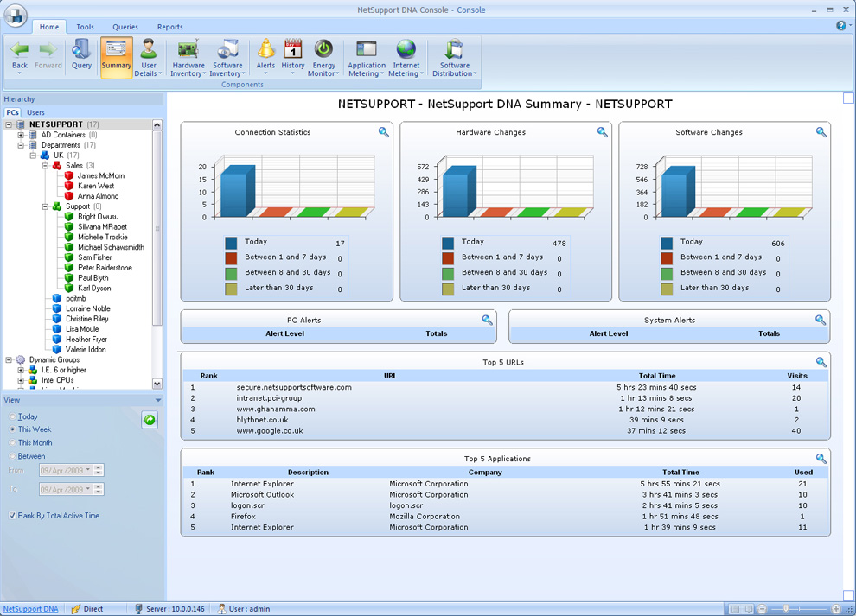Click zoom out minus in status bar

coord(762,609)
